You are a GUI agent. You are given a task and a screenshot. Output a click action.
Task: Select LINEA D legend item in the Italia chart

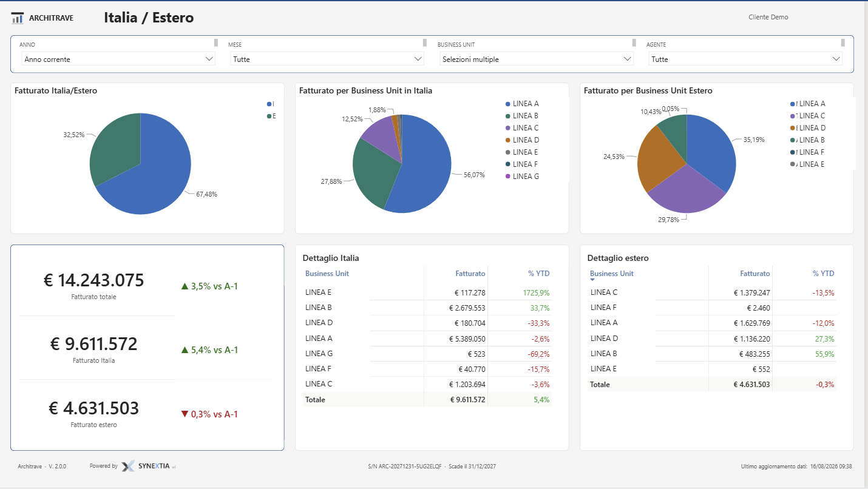pyautogui.click(x=522, y=140)
